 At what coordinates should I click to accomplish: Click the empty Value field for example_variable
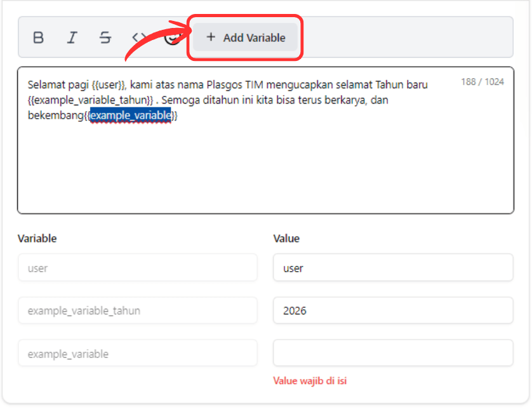tap(392, 353)
